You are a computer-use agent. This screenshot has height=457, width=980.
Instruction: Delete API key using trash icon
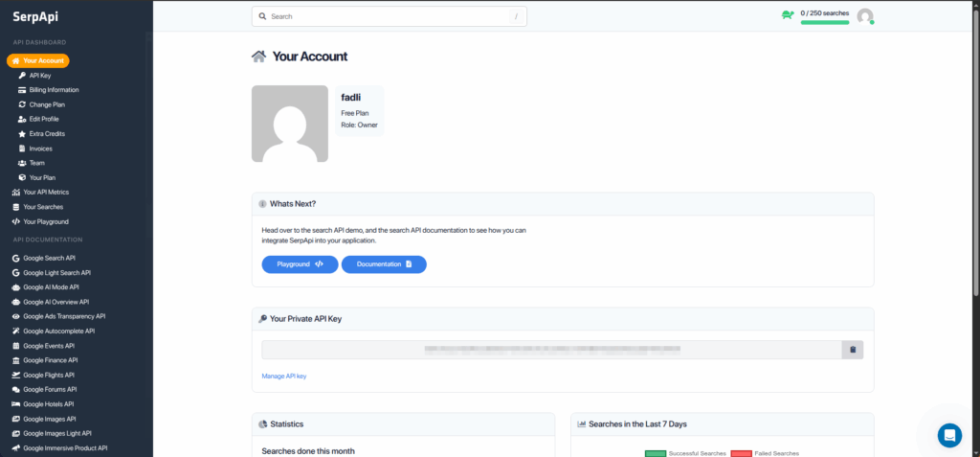coord(852,350)
